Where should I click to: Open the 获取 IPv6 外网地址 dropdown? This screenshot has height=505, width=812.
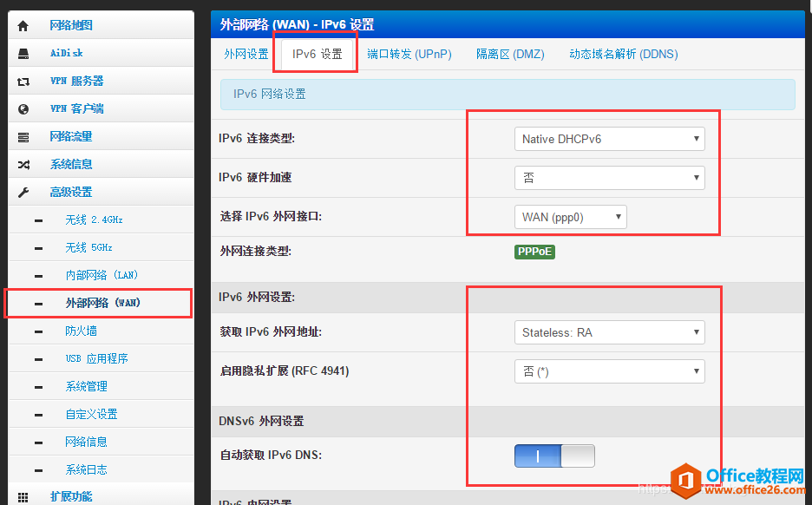(x=609, y=332)
